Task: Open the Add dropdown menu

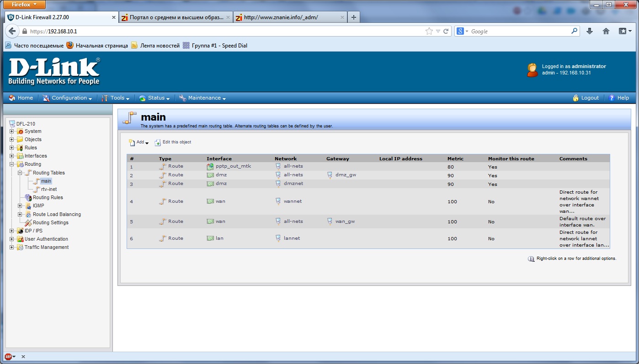Action: (x=139, y=142)
